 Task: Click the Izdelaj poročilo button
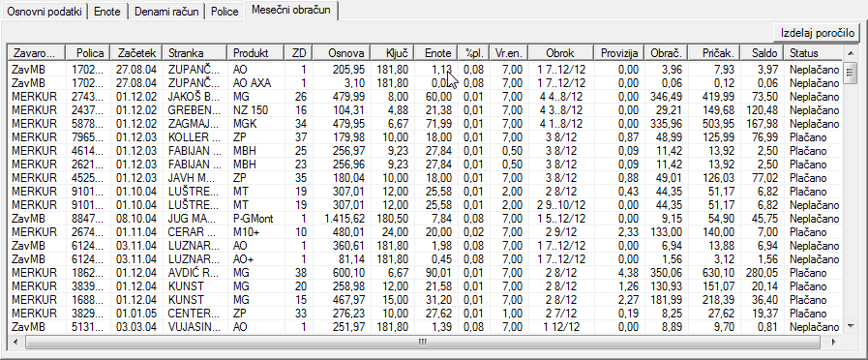pos(817,32)
